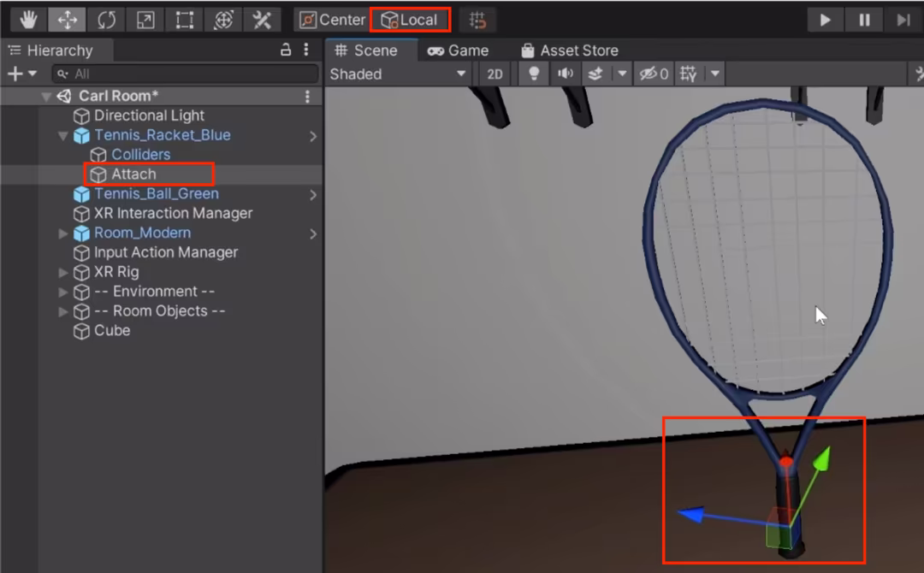Image resolution: width=924 pixels, height=573 pixels.
Task: Select the Scale tool
Action: click(145, 20)
